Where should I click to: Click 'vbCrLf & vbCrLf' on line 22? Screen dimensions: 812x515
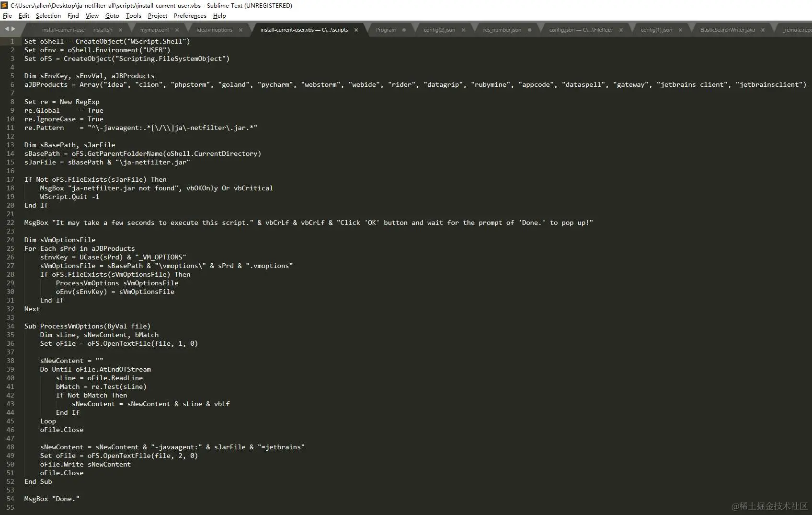[x=295, y=222]
